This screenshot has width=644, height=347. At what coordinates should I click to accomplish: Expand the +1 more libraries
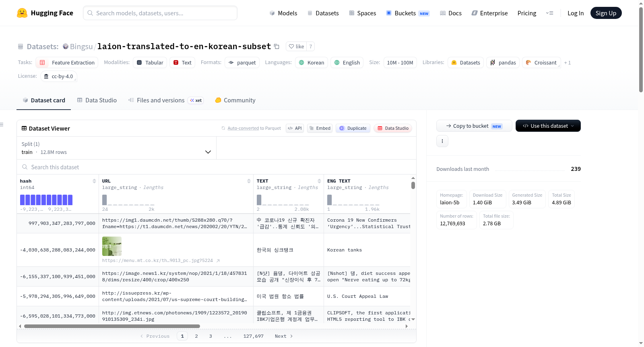point(567,62)
